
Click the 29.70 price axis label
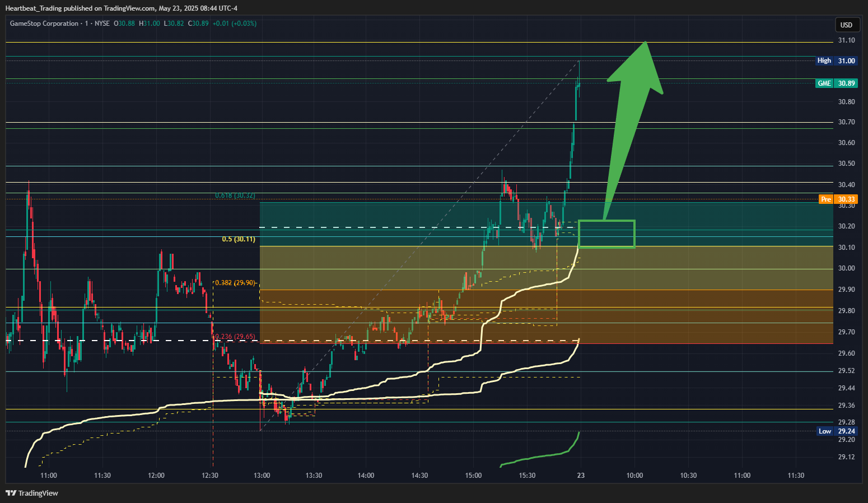[846, 332]
